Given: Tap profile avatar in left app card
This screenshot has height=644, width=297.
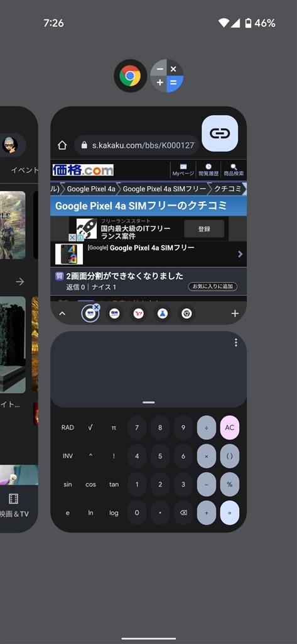Looking at the screenshot, I should pos(9,145).
